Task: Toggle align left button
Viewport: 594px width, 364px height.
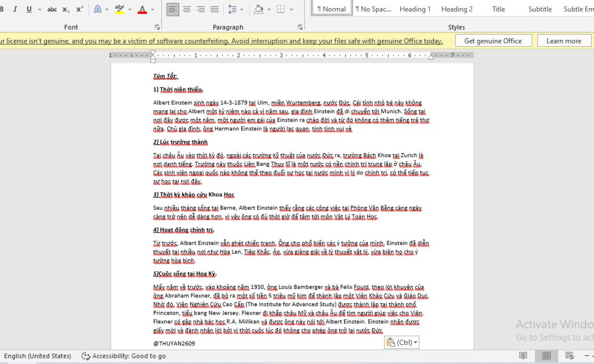Action: click(173, 9)
